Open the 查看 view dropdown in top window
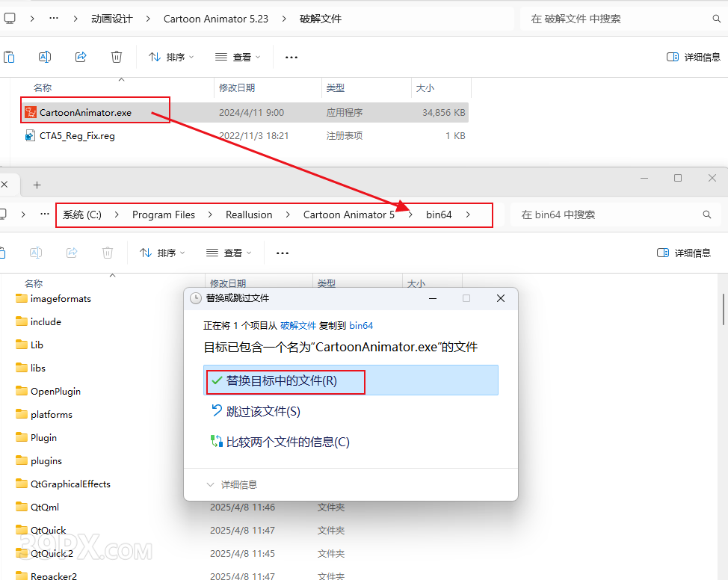Viewport: 728px width, 580px height. [x=238, y=57]
